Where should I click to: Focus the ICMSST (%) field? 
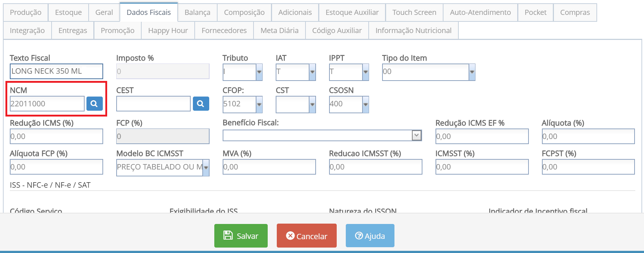pos(482,167)
